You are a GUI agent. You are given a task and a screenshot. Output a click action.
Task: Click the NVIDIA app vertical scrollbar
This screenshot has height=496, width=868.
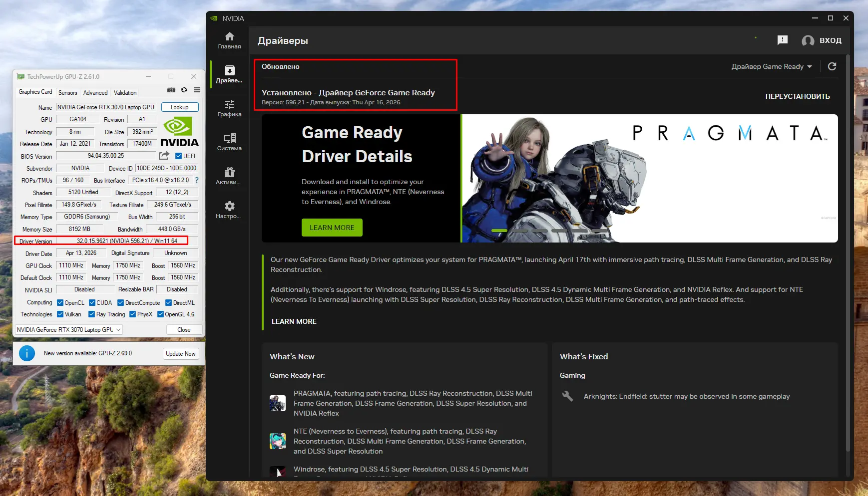[848, 252]
